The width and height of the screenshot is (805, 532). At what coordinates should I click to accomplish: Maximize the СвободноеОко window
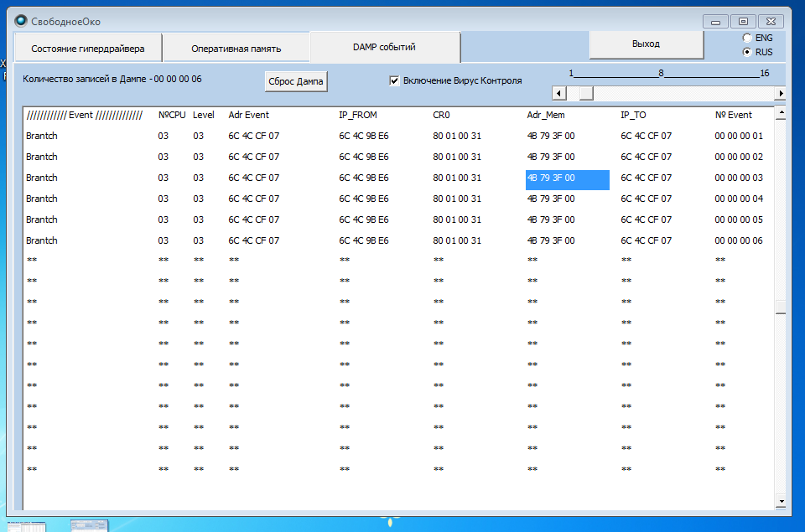[x=743, y=22]
